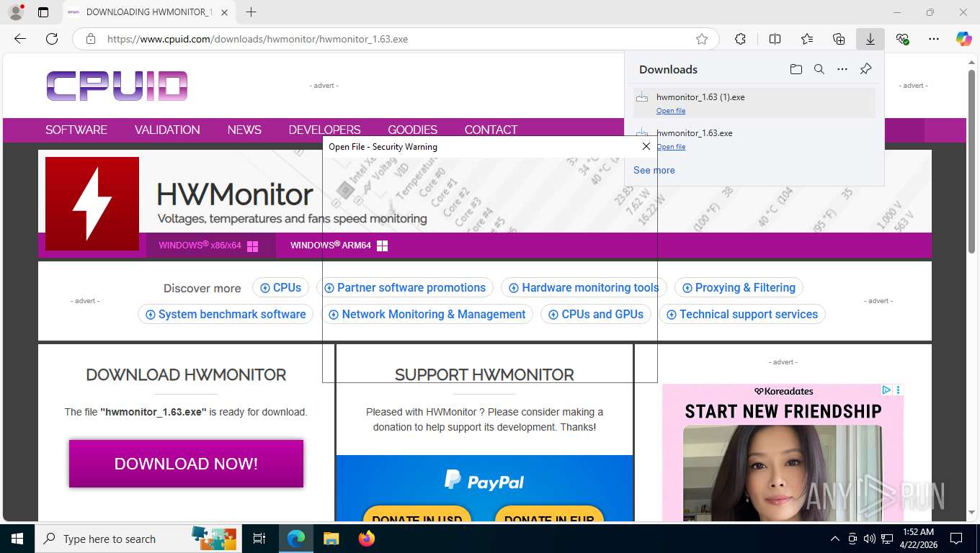Click the volume tray icon
980x553 pixels.
point(869,539)
